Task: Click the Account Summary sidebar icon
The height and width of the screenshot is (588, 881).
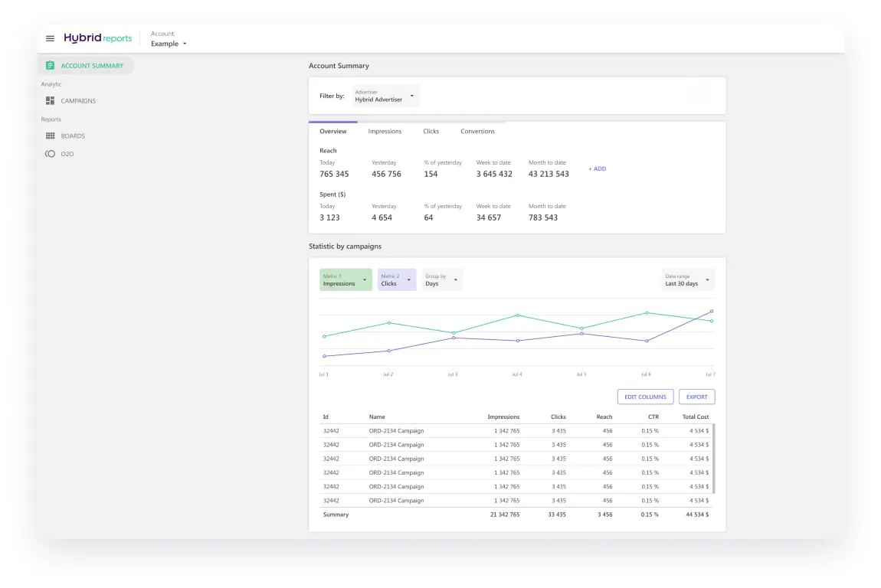Action: click(x=50, y=65)
